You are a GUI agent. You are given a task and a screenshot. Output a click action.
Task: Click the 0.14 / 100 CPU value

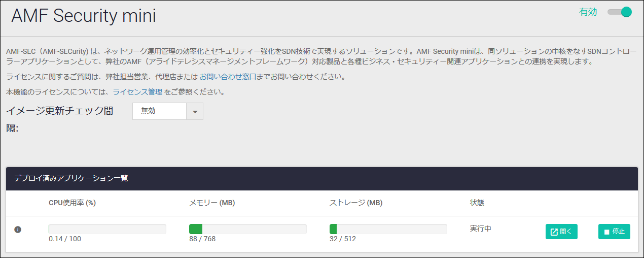[x=65, y=239]
